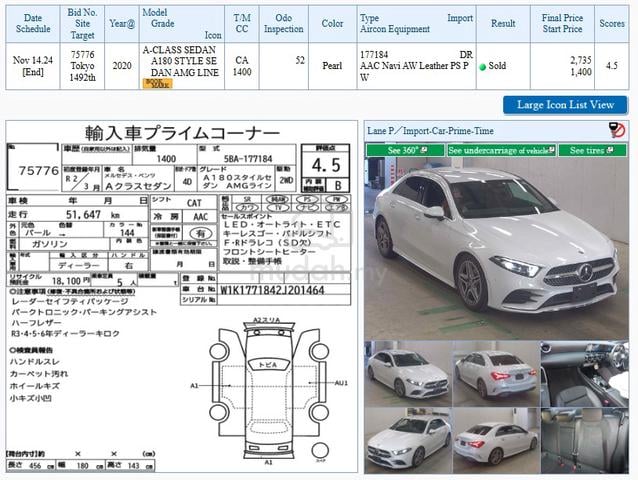Open the dashboard interior thumbnail
The height and width of the screenshot is (480, 638).
tap(584, 373)
